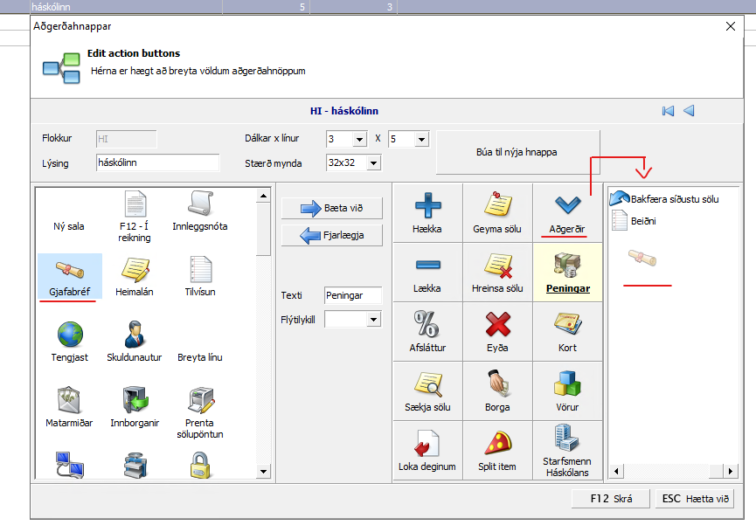Select the Gjafabréf gift certificate icon
756x532 pixels.
(x=69, y=273)
